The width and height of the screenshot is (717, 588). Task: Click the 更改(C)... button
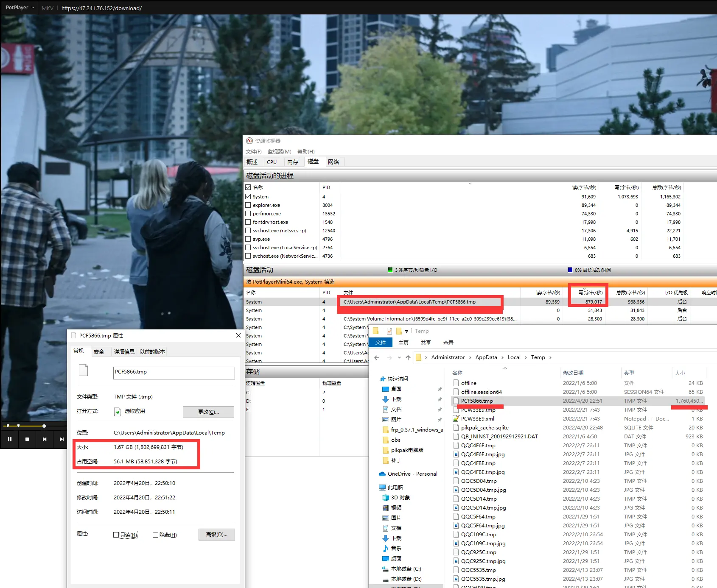(208, 412)
